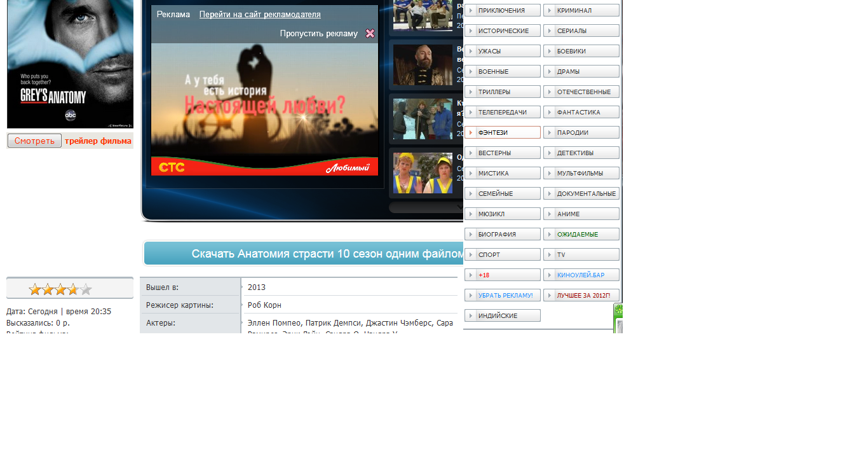Click 'Пропустить рекламу' to skip ad
The height and width of the screenshot is (463, 868).
[x=319, y=34]
